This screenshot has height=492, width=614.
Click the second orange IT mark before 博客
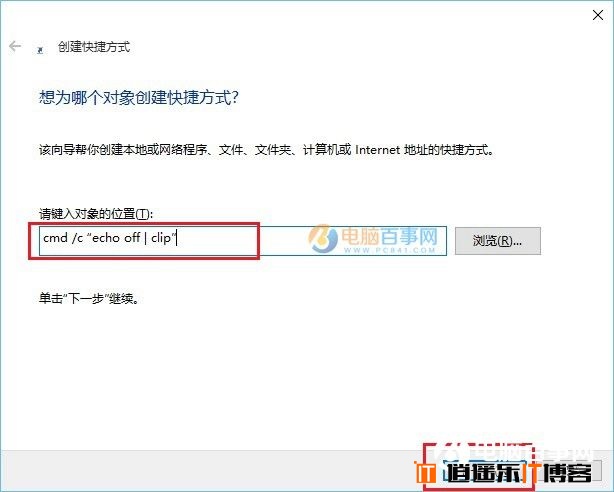532,472
